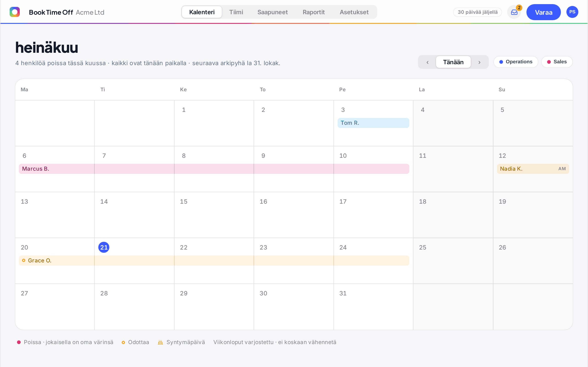Click the pending circle on Grace O. entry
The height and width of the screenshot is (367, 588).
[x=24, y=260]
